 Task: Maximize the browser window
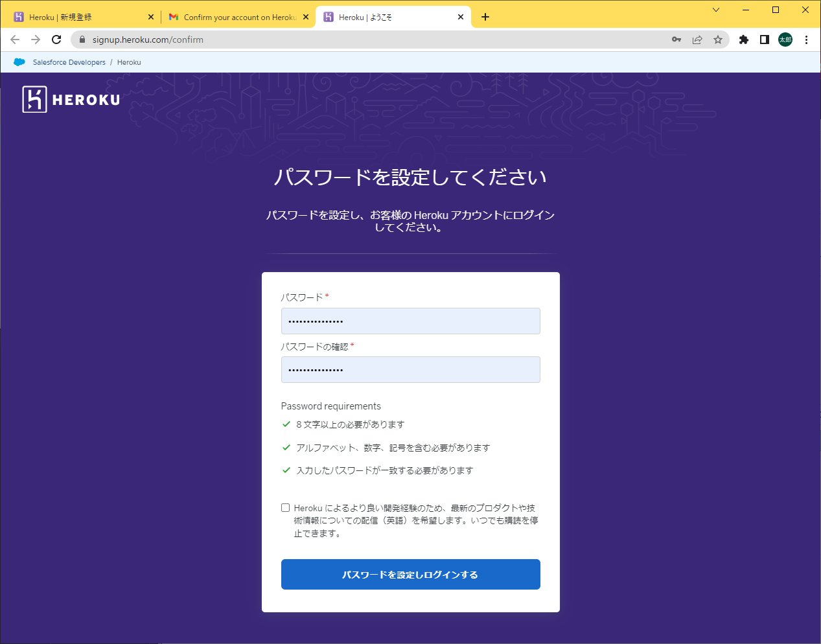(776, 10)
